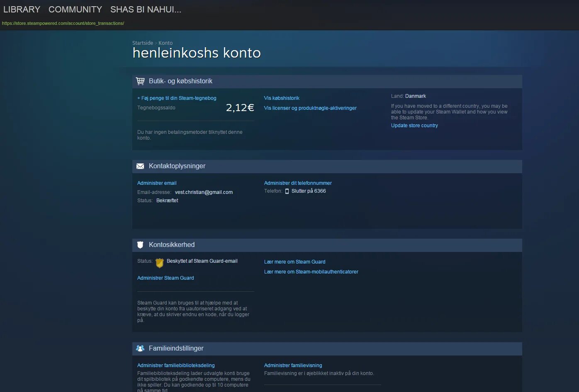This screenshot has width=579, height=392.
Task: Open Vis licenser og produktnøgle-aktiveringer
Action: (x=310, y=108)
